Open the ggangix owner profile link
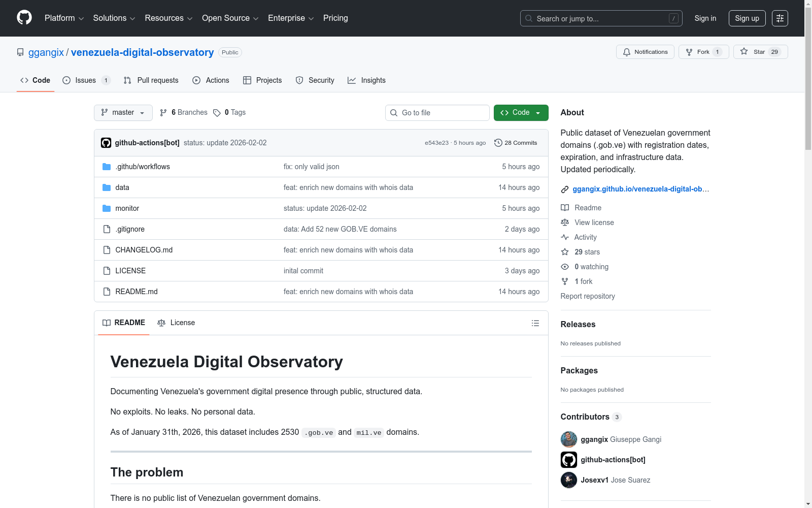This screenshot has width=812, height=508. (46, 52)
